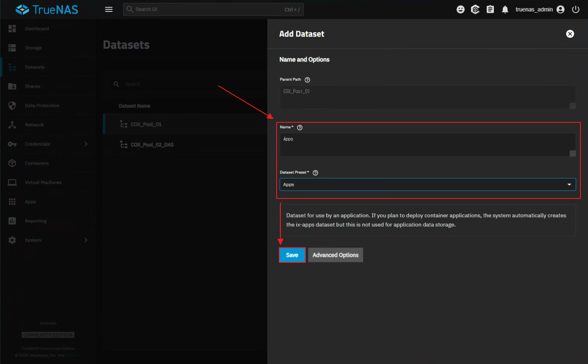Click the Shares folder icon
The image size is (588, 364).
[12, 86]
